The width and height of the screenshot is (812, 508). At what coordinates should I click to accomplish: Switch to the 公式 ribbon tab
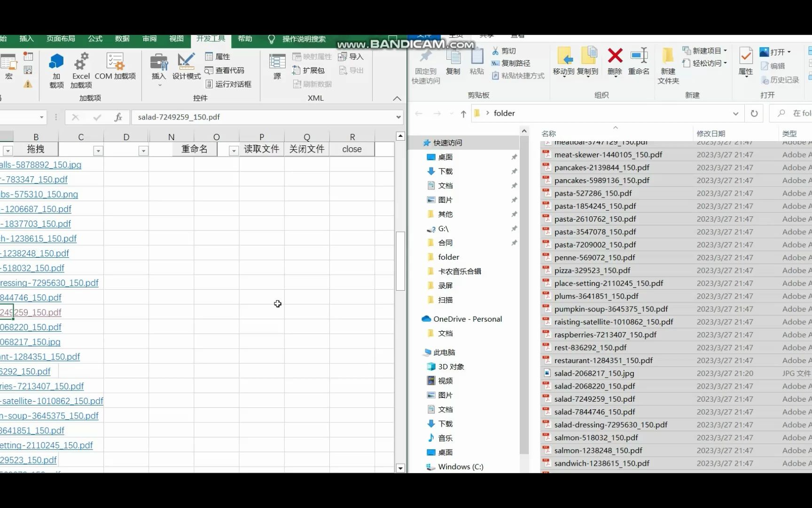95,39
